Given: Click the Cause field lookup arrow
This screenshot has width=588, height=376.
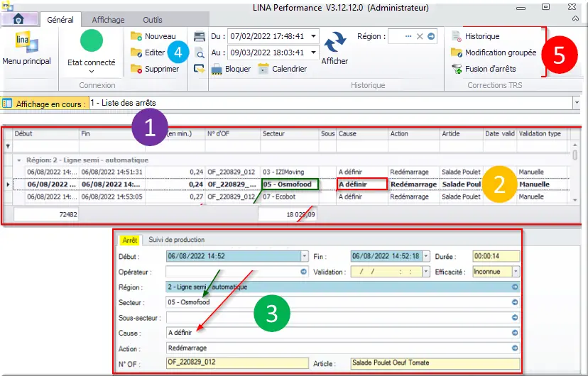Looking at the screenshot, I should coord(515,333).
